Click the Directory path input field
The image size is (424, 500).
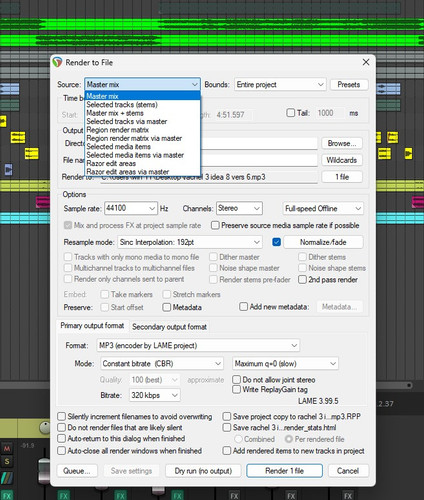click(259, 143)
